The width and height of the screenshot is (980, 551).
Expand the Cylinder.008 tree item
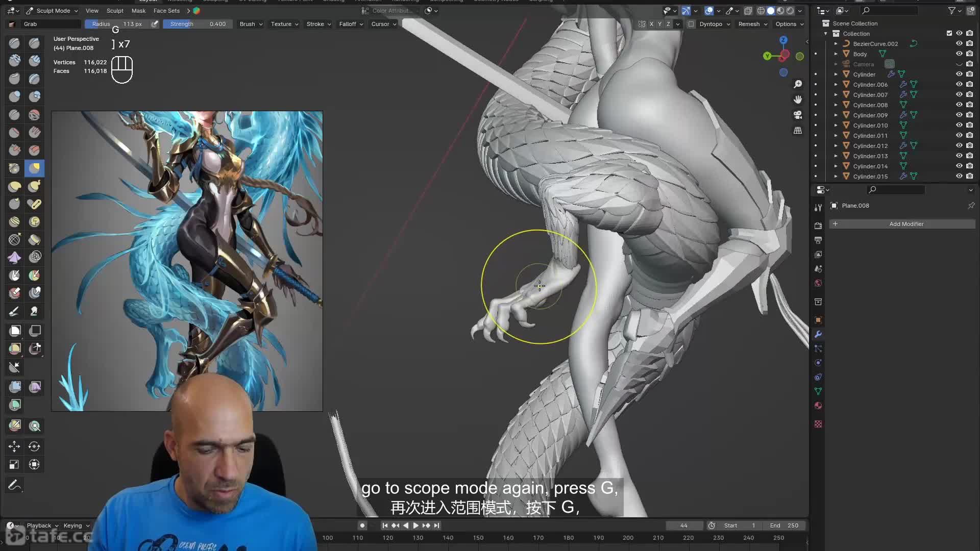836,105
